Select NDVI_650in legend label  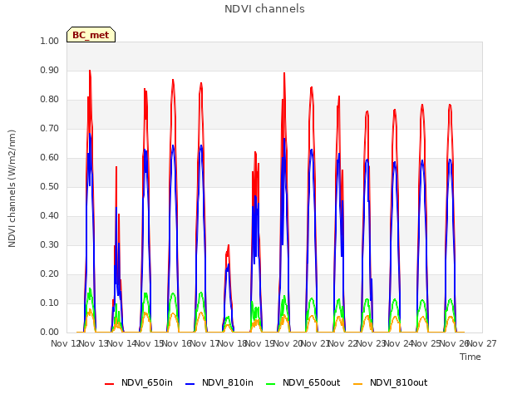147,382
